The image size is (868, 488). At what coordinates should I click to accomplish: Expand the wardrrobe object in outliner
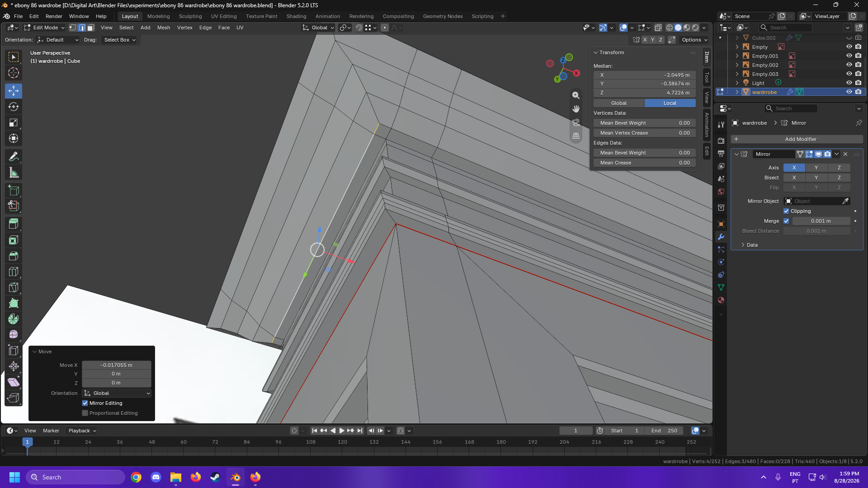tap(737, 92)
